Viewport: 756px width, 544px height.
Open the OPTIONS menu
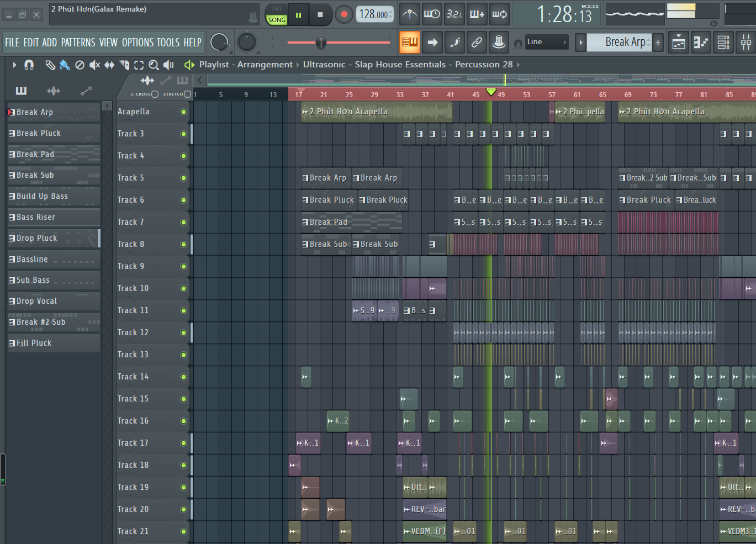(138, 43)
